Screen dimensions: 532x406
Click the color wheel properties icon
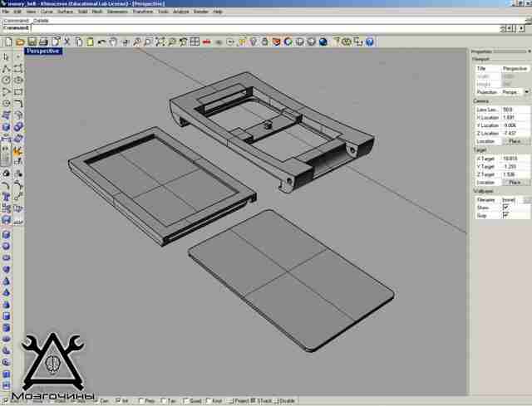[288, 42]
